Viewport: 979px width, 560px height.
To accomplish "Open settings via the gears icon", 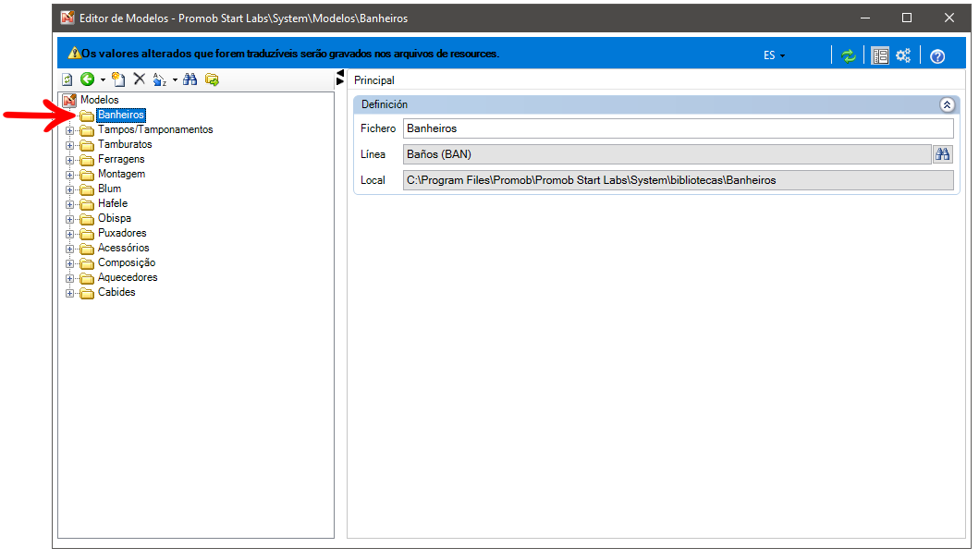I will (903, 55).
